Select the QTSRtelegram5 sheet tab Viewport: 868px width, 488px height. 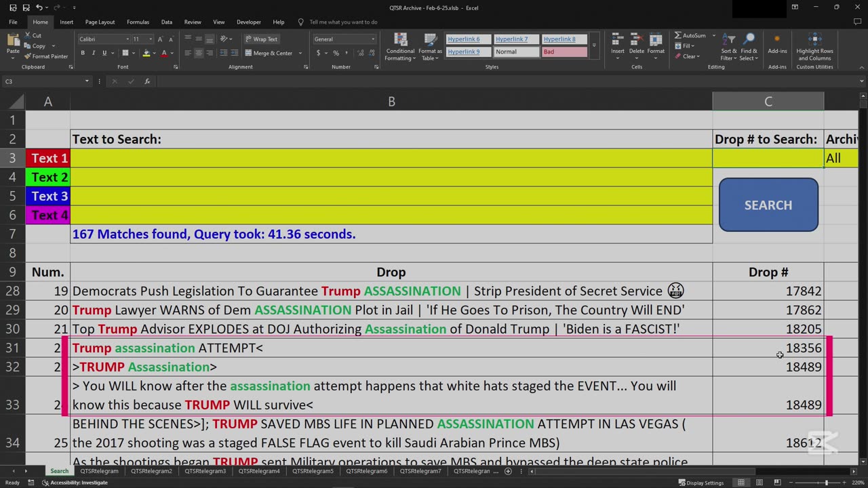(x=313, y=471)
